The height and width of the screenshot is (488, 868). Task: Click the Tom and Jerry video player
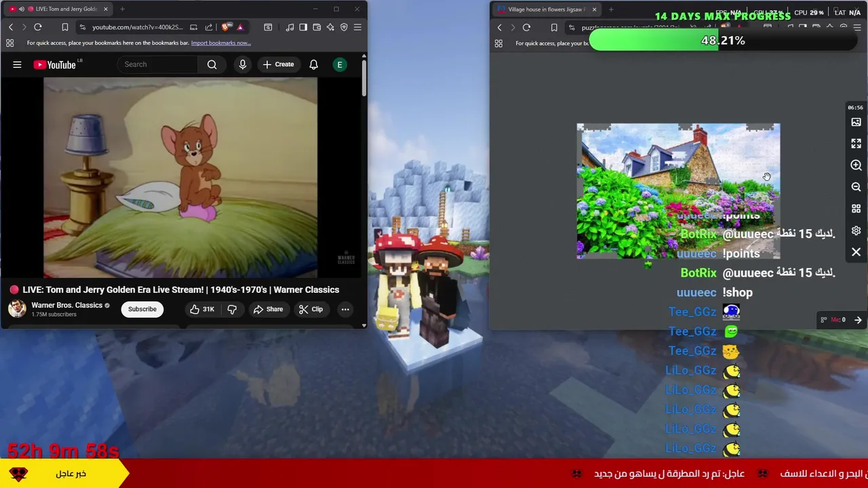[180, 178]
